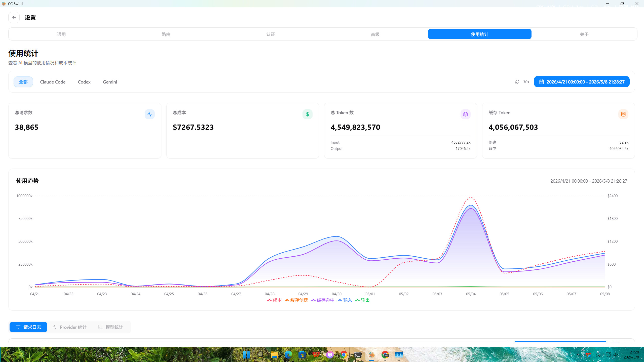Click the layers icon on 总 Token 数 card
This screenshot has width=644, height=362.
click(465, 114)
